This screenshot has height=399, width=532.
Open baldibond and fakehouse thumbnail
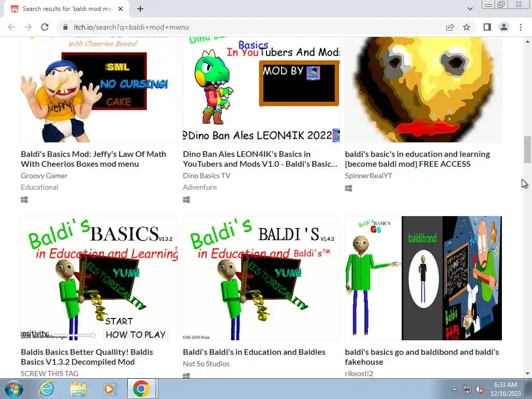423,278
